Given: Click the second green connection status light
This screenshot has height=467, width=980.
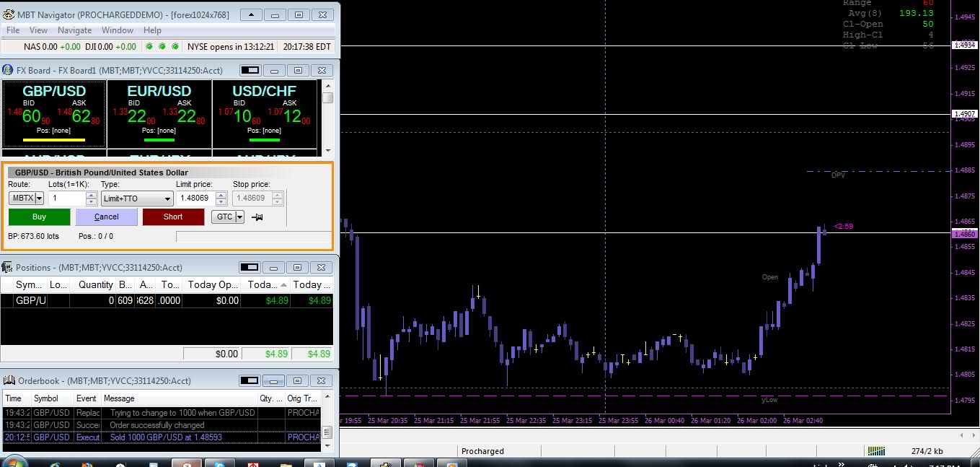Looking at the screenshot, I should 162,46.
